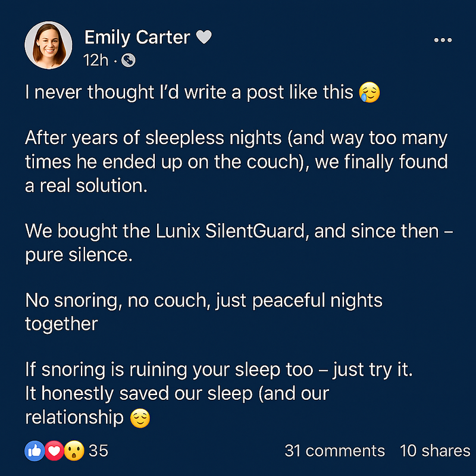Click the heart badge beside Emily Carter
The image size is (476, 476).
pyautogui.click(x=204, y=37)
